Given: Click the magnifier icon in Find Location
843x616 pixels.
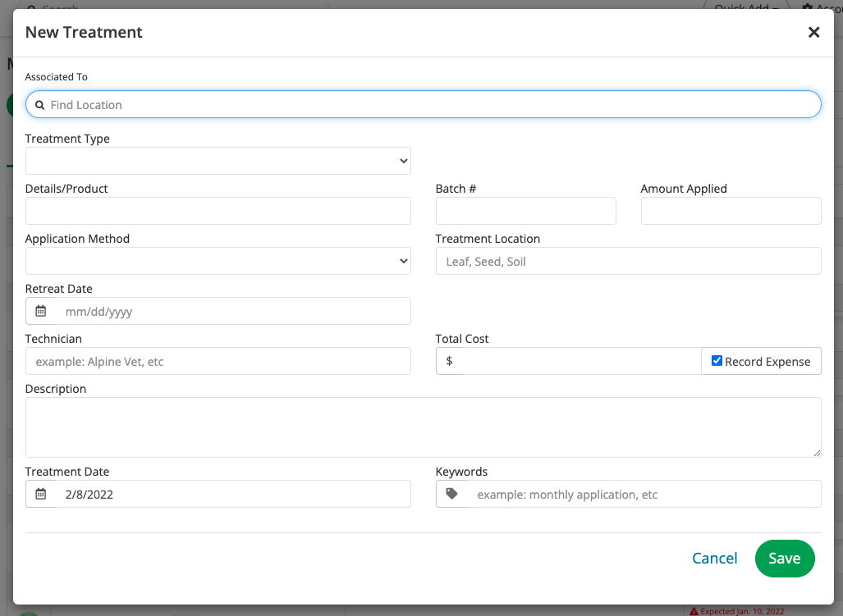Looking at the screenshot, I should point(39,105).
